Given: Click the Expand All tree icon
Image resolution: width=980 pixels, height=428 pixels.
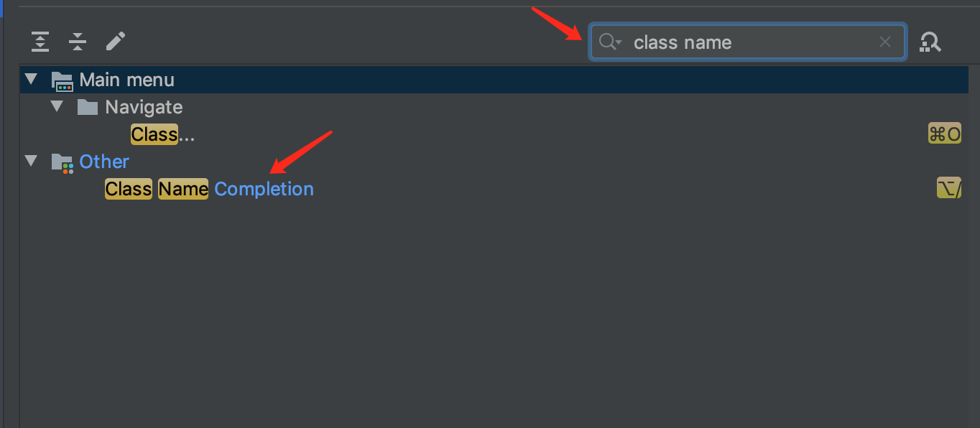Looking at the screenshot, I should (40, 42).
